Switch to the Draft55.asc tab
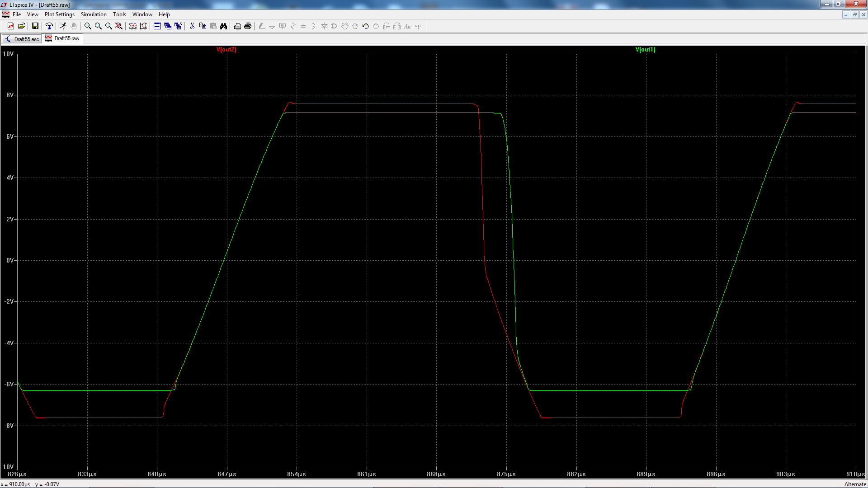 click(x=22, y=39)
